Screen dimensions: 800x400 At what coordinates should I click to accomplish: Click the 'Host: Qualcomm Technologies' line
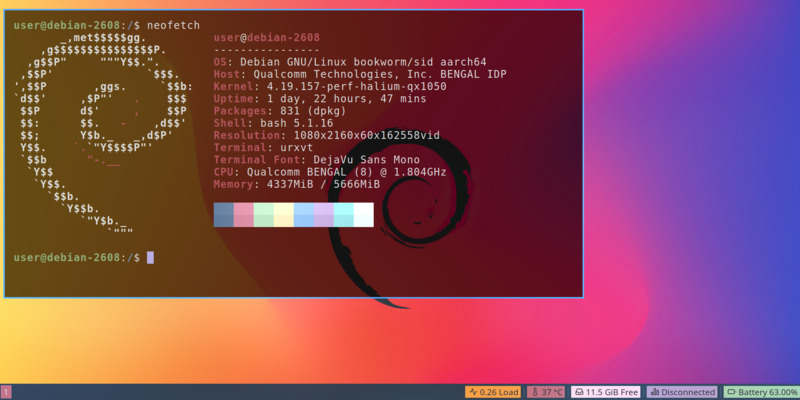tap(360, 74)
